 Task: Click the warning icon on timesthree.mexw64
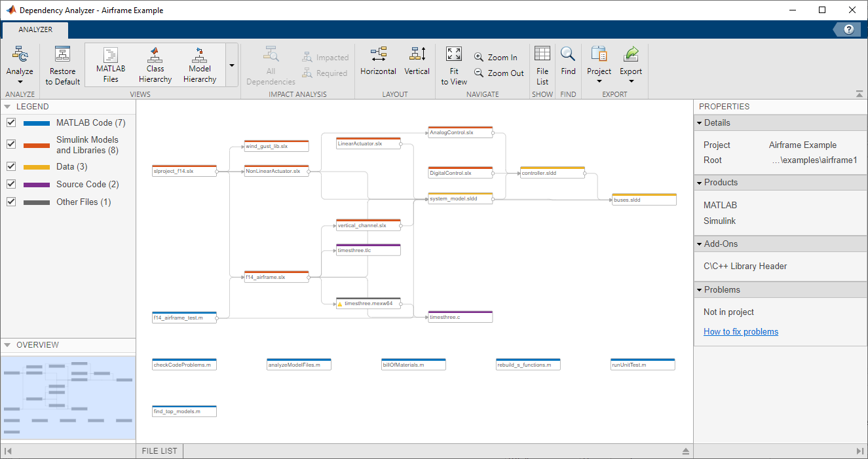click(340, 304)
